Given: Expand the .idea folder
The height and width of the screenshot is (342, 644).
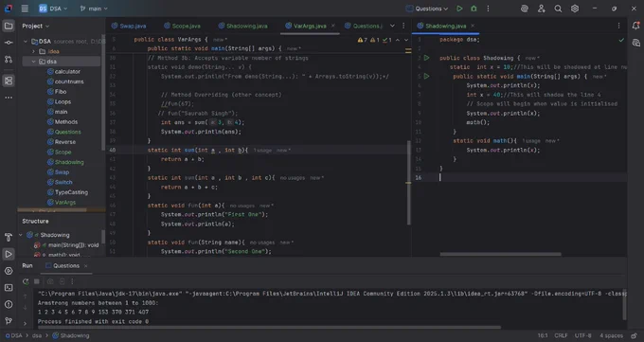Looking at the screenshot, I should click(x=34, y=51).
